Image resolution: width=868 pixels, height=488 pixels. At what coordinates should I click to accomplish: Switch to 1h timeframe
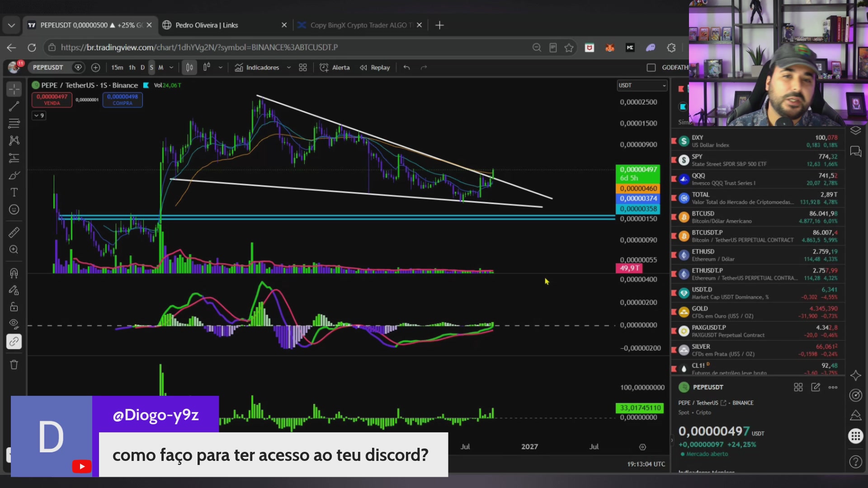132,67
